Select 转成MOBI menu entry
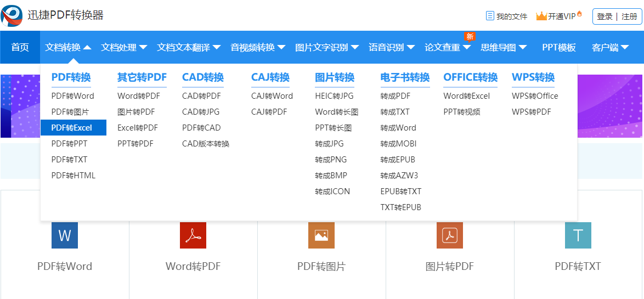Image resolution: width=644 pixels, height=299 pixels. pos(398,144)
